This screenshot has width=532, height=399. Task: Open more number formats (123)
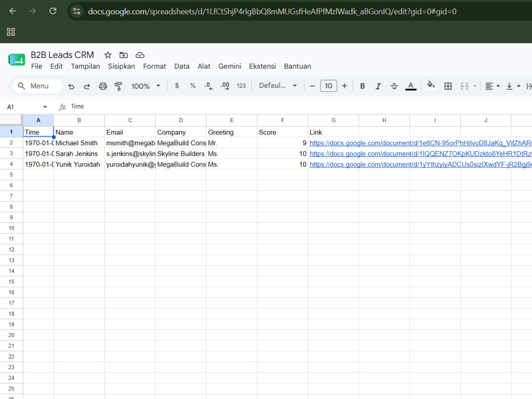pyautogui.click(x=241, y=86)
